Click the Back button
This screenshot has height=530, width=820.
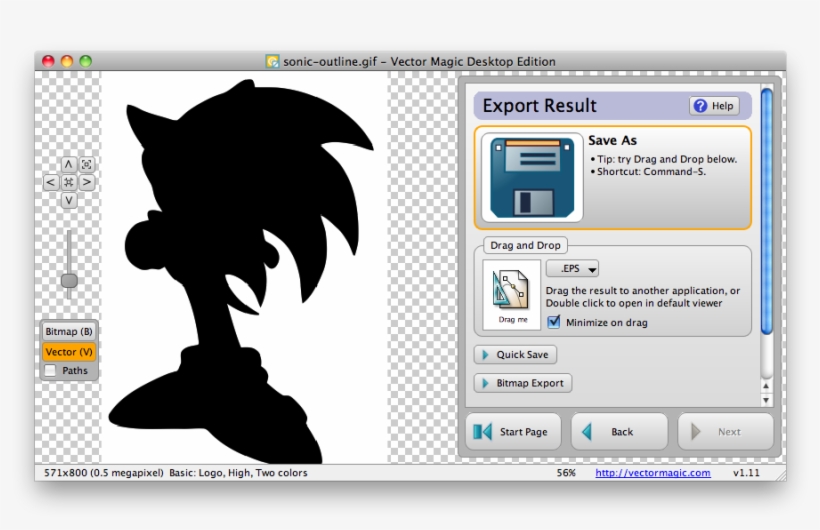point(619,432)
